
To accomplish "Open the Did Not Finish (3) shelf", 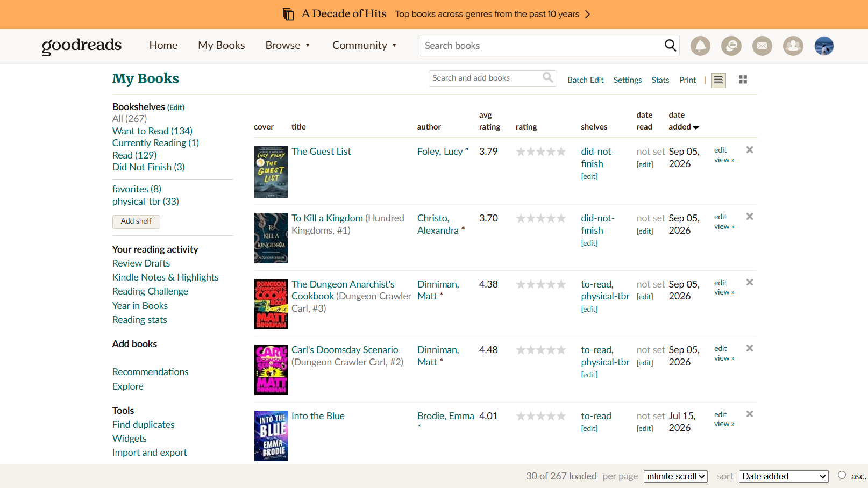I will (148, 167).
